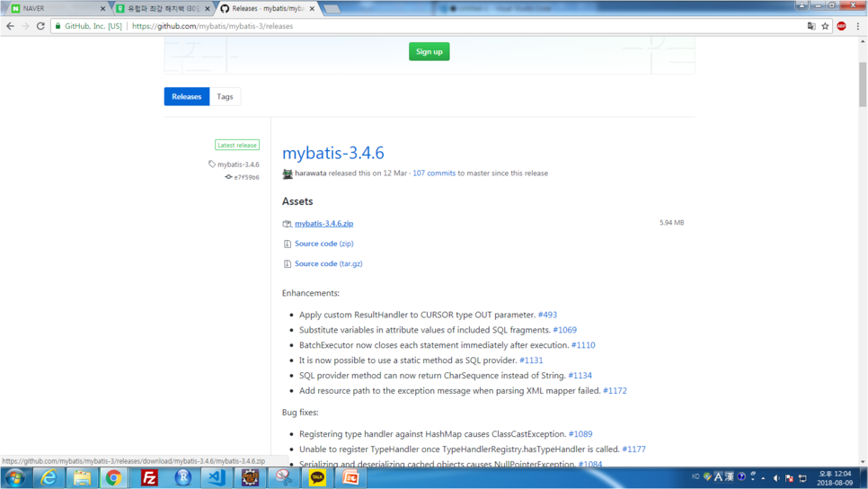Go back with the browser back arrow
Viewport: 868px width, 489px height.
pos(10,26)
